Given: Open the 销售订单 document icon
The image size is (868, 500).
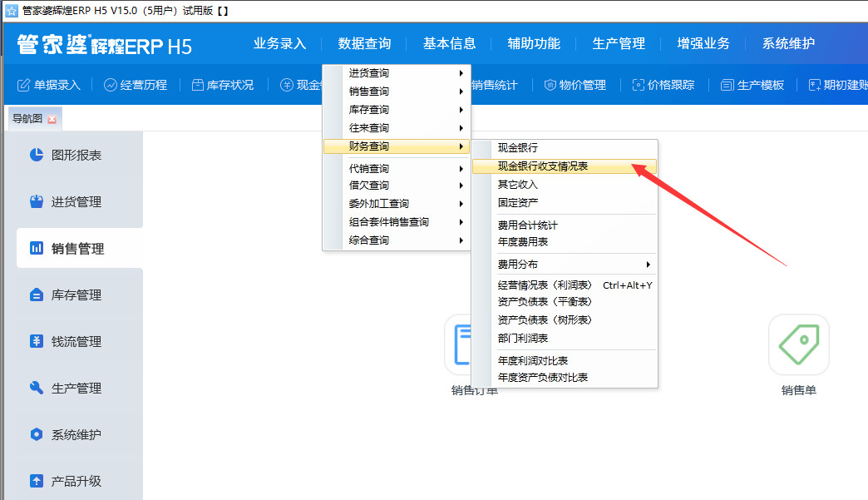Looking at the screenshot, I should coord(458,344).
